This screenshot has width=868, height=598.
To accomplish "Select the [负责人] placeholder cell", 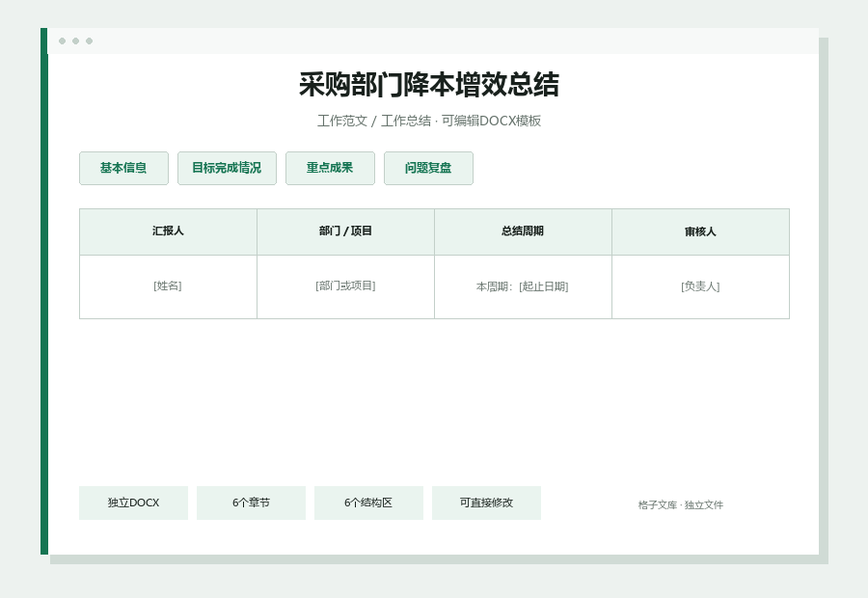I will pyautogui.click(x=700, y=286).
